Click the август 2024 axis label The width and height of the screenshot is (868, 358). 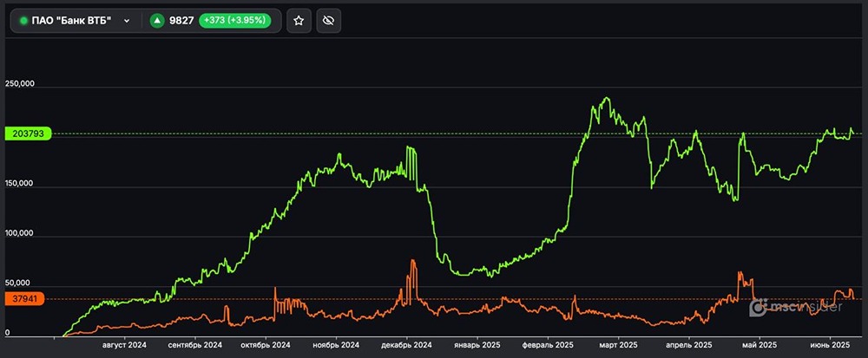click(x=123, y=345)
